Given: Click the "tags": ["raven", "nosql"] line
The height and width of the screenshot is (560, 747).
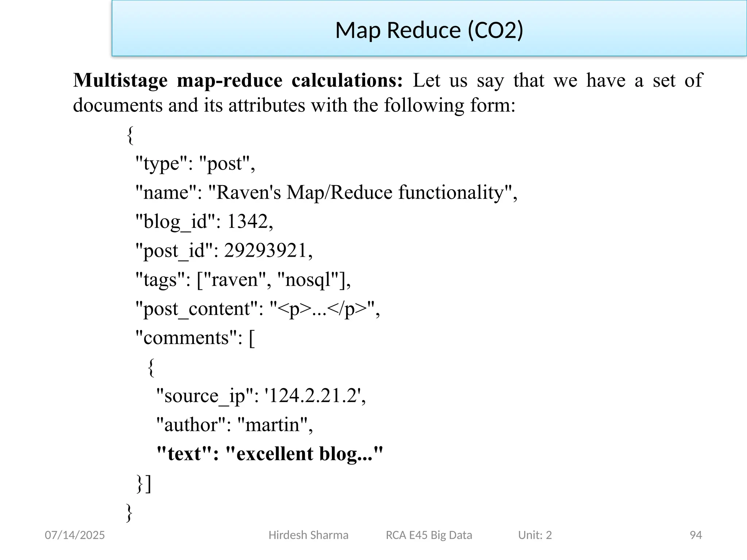Looking at the screenshot, I should point(243,280).
